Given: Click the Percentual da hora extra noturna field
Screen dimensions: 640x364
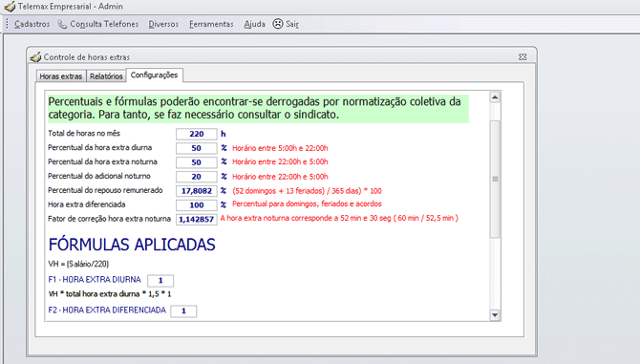Looking at the screenshot, I should pyautogui.click(x=197, y=162).
